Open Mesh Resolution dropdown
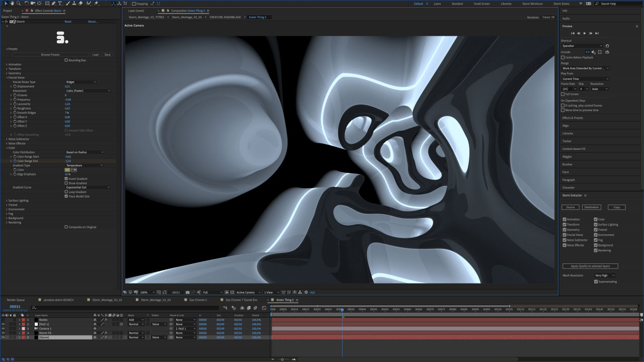This screenshot has width=644, height=362. click(605, 276)
